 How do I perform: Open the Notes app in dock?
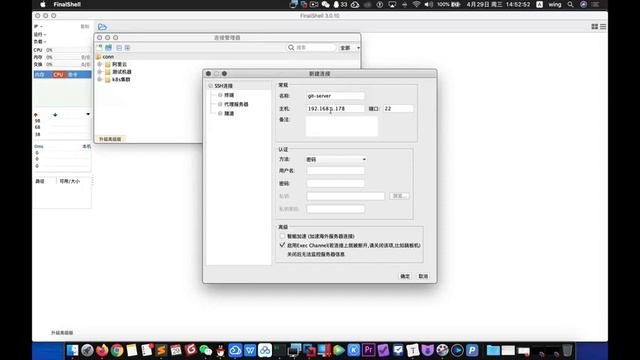(131, 350)
